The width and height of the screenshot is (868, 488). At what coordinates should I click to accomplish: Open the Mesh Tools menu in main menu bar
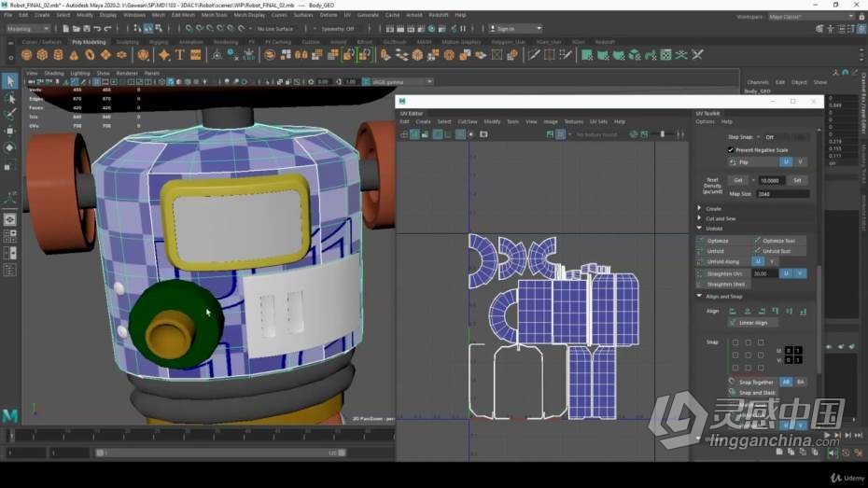[215, 15]
